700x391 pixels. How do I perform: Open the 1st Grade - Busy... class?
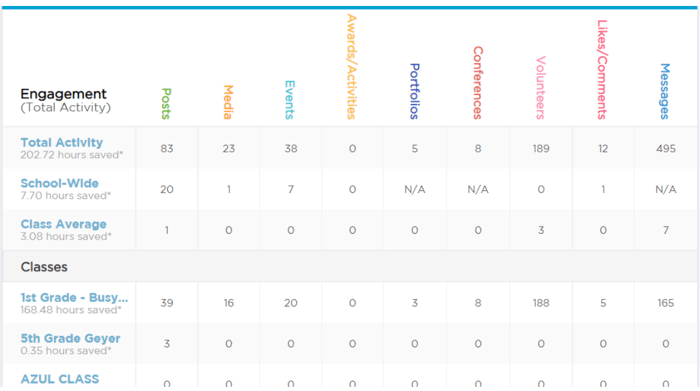(74, 297)
